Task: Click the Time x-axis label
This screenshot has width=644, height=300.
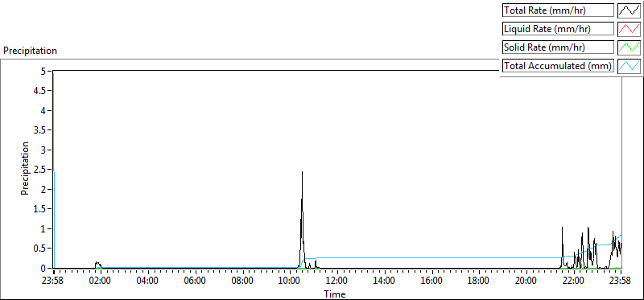Action: (335, 294)
